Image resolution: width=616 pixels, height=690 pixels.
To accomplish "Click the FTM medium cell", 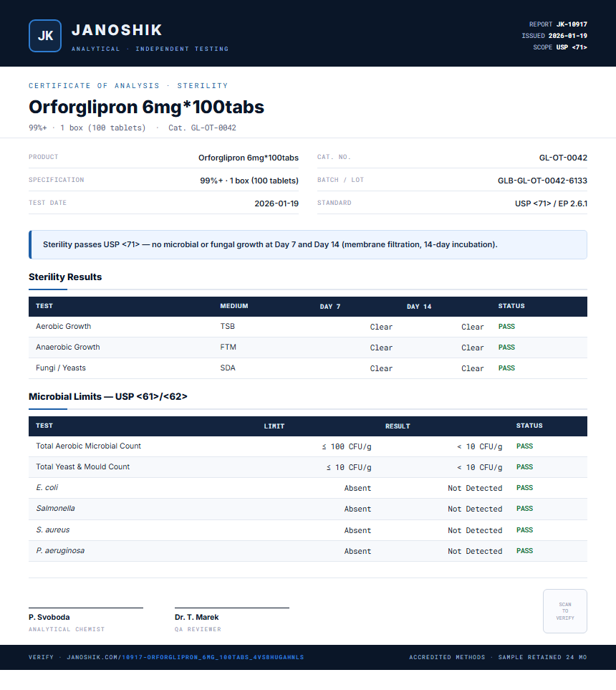I will (228, 347).
